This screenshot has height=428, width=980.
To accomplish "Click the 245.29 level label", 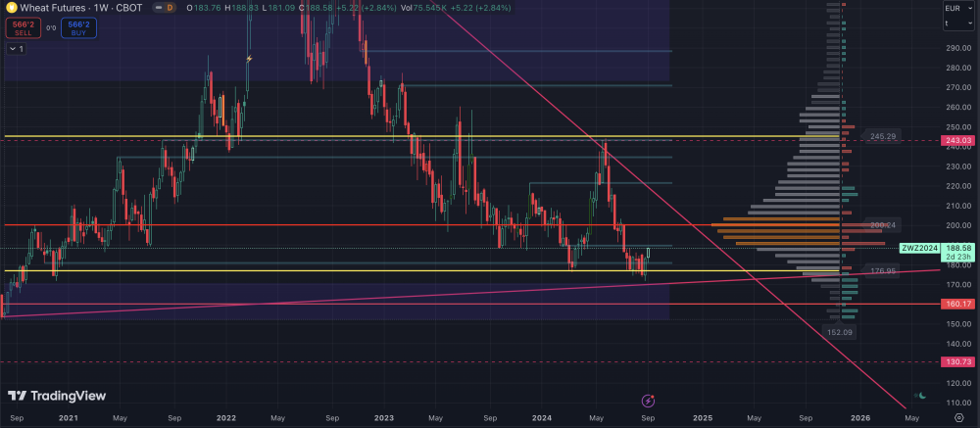I will pos(882,135).
